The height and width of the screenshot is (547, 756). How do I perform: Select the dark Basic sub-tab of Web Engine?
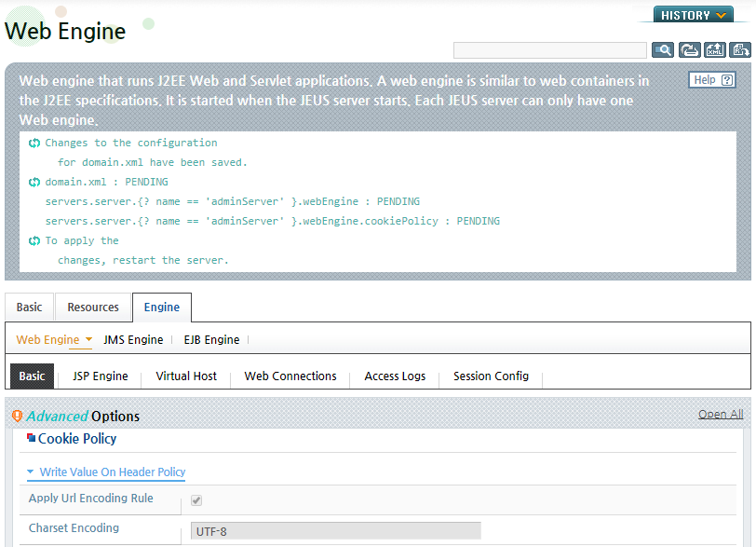32,376
